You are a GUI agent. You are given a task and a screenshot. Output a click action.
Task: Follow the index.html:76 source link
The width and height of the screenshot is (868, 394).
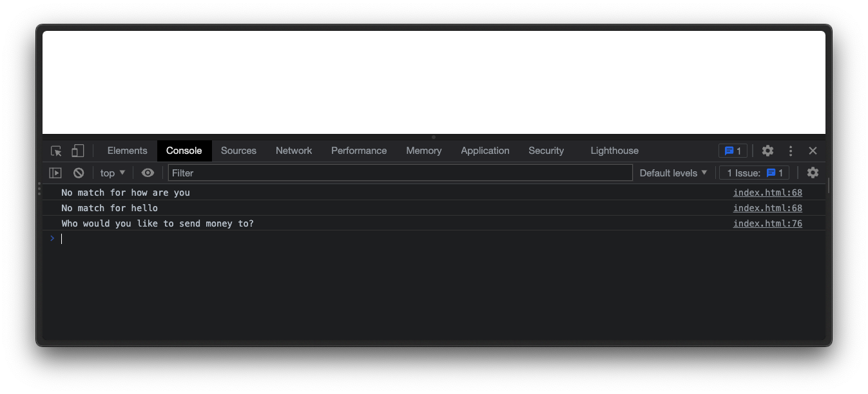click(767, 223)
